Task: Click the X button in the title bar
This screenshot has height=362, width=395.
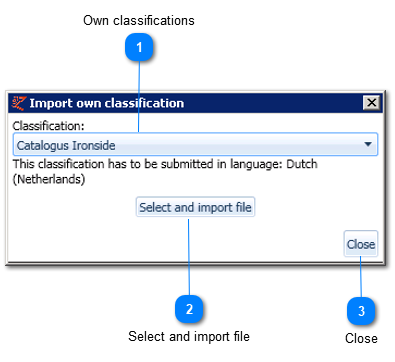Action: [371, 103]
